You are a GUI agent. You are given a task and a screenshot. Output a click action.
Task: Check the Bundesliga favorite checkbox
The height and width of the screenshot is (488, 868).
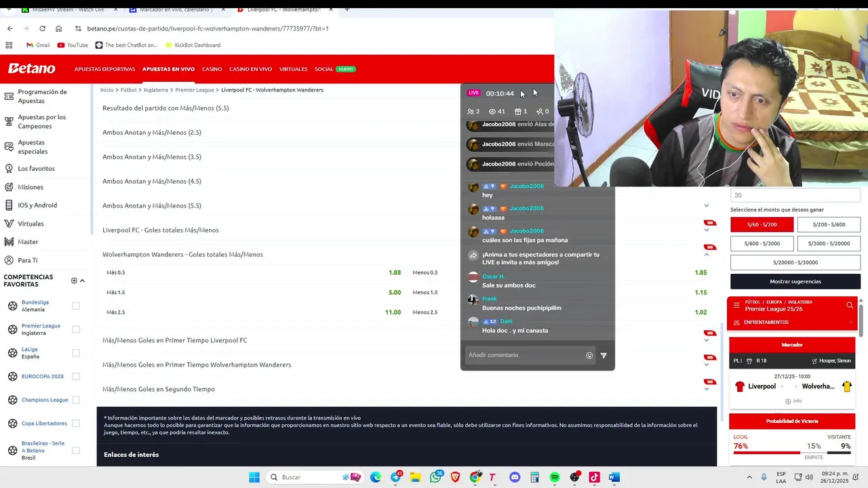tap(76, 306)
